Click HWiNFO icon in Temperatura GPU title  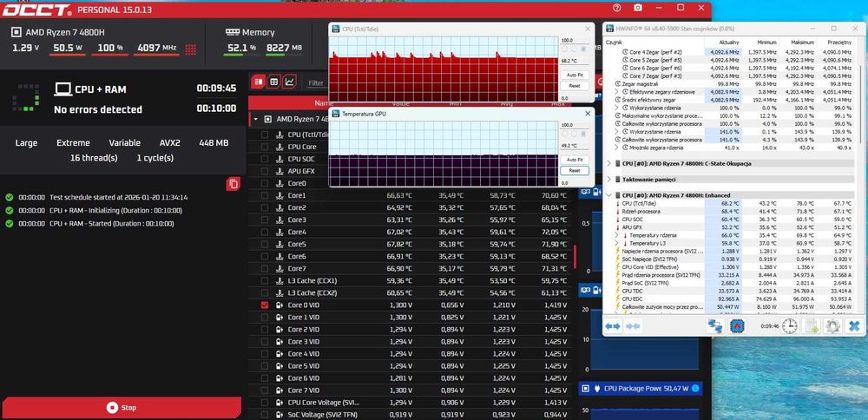(336, 114)
